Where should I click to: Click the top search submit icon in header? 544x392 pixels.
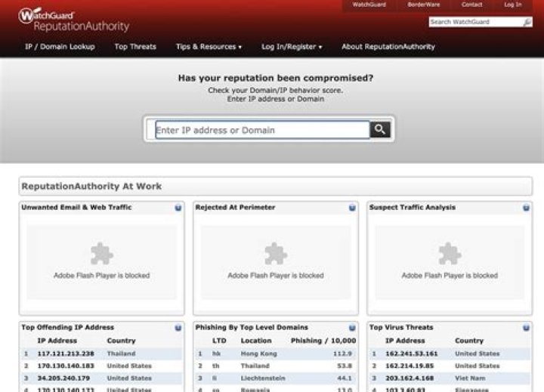coord(527,22)
